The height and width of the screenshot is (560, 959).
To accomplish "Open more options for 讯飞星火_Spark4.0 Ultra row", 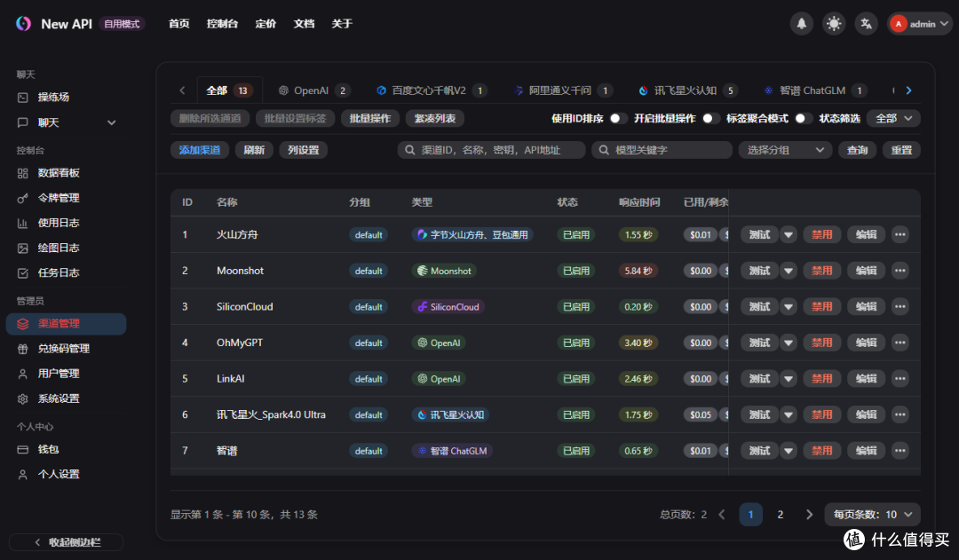I will point(900,415).
